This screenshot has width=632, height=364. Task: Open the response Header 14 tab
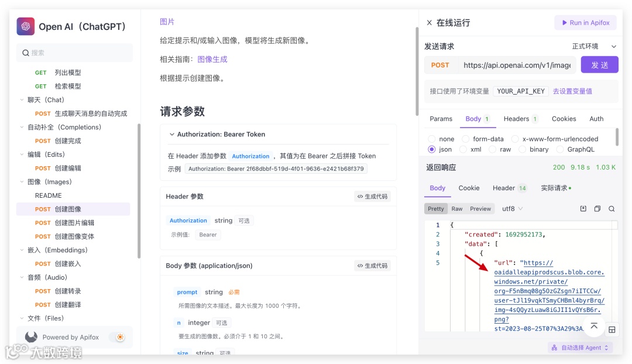(x=510, y=188)
